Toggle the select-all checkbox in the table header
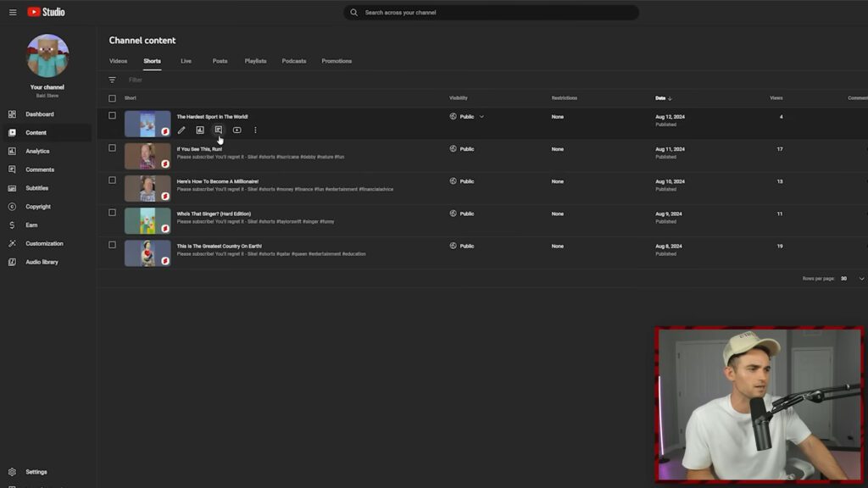 point(112,98)
